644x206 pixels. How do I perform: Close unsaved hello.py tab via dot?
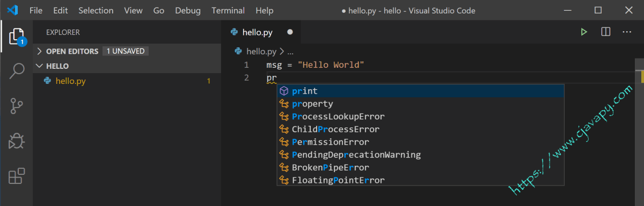(290, 32)
